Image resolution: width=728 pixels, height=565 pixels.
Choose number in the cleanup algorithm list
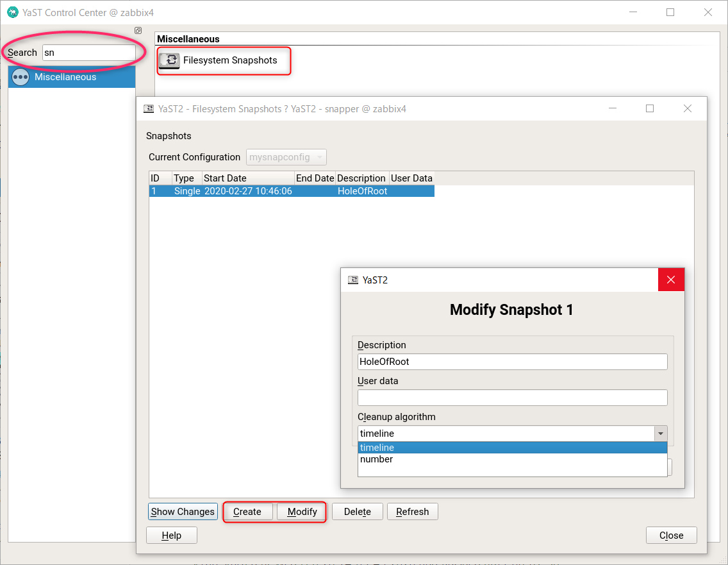[513, 459]
